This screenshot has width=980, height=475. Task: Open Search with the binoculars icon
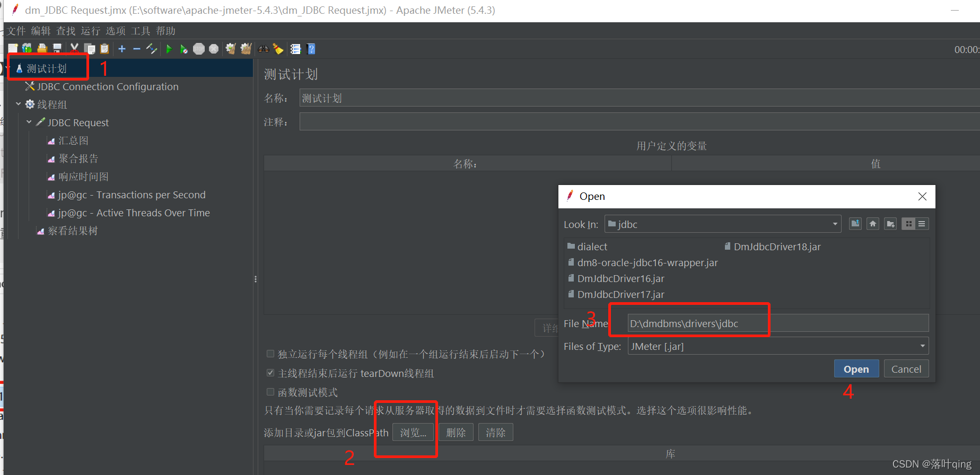pyautogui.click(x=264, y=49)
